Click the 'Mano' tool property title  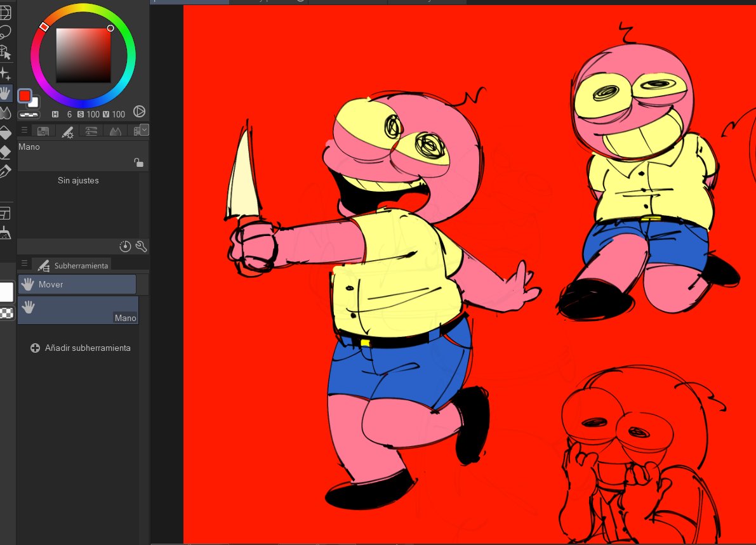(29, 147)
